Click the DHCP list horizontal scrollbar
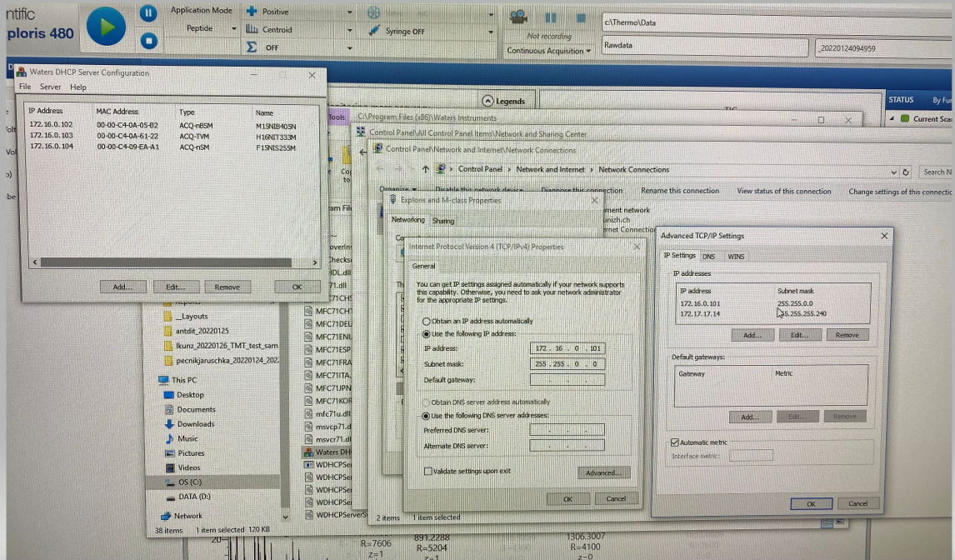This screenshot has width=955, height=560. pyautogui.click(x=166, y=262)
